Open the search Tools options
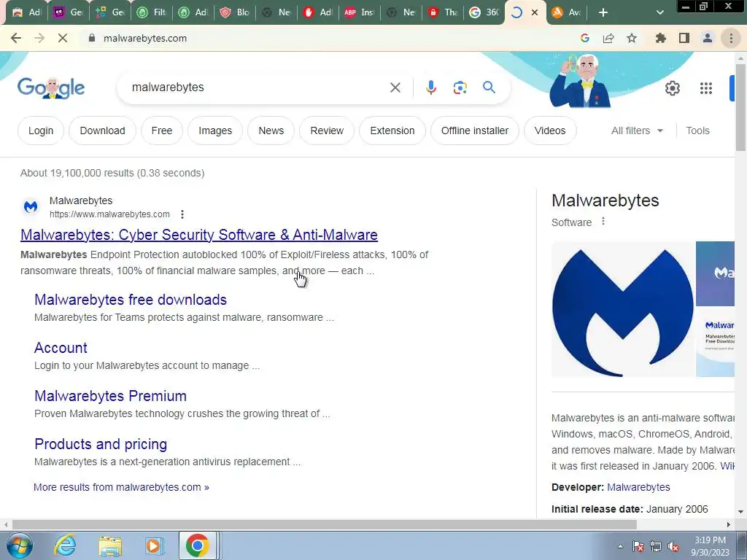Viewport: 747px width, 560px height. (697, 131)
